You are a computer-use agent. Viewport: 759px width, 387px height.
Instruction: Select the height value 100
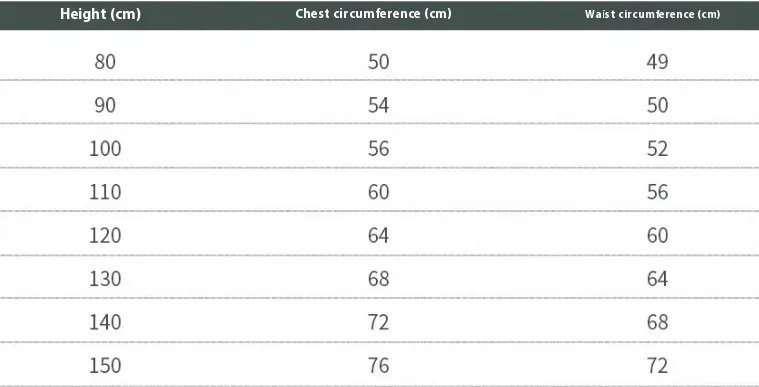click(x=105, y=148)
